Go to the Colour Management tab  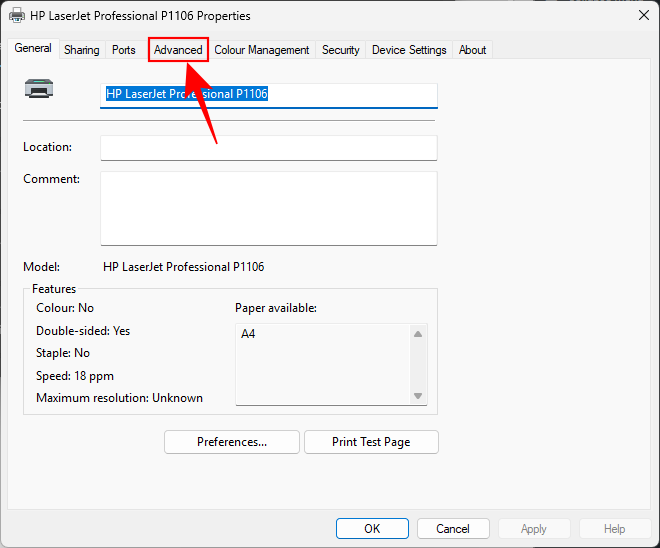coord(262,50)
